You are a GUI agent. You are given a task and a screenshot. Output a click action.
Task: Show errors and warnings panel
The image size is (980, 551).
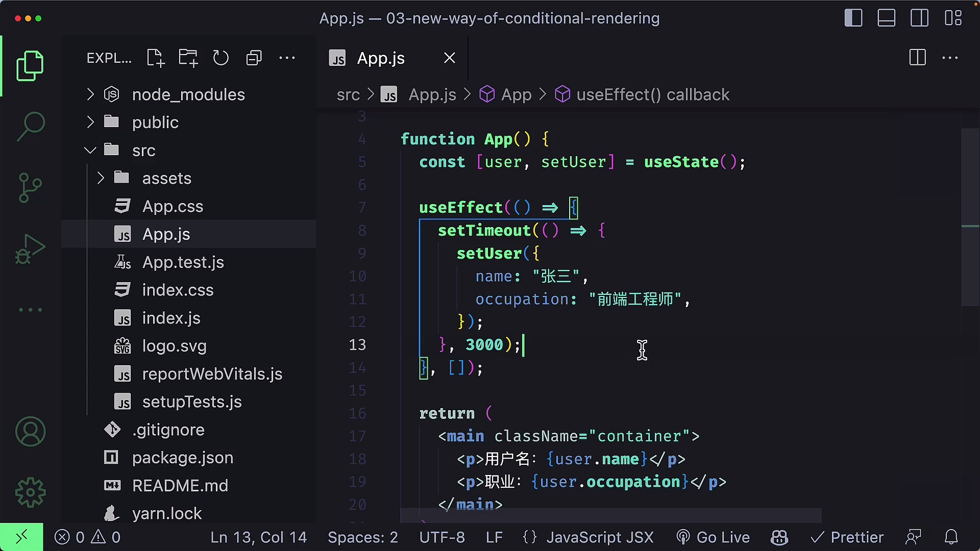(87, 537)
